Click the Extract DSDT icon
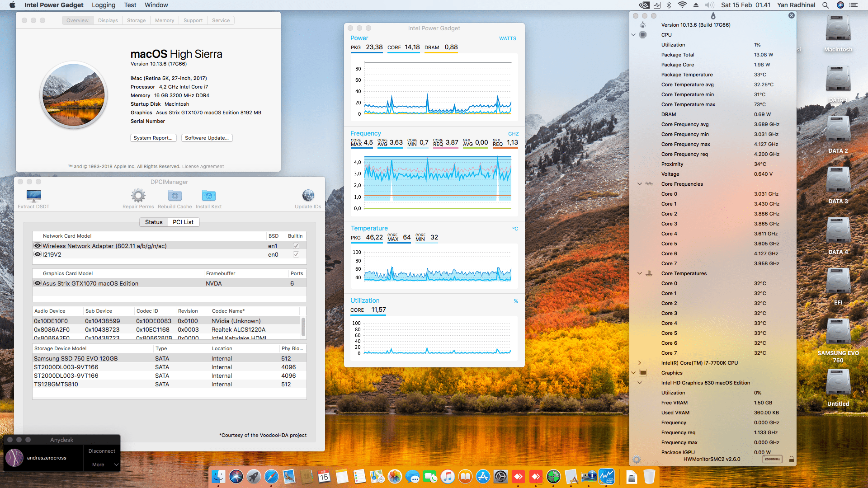The image size is (868, 488). pyautogui.click(x=34, y=196)
